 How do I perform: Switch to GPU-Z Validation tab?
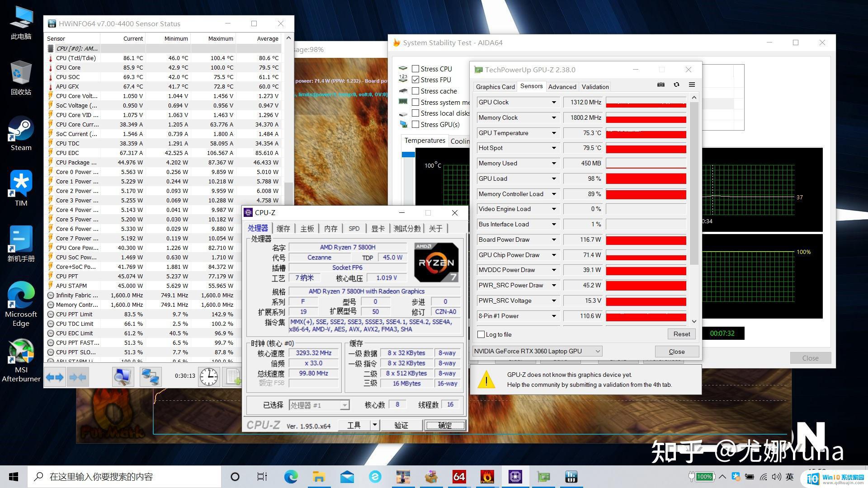[595, 87]
